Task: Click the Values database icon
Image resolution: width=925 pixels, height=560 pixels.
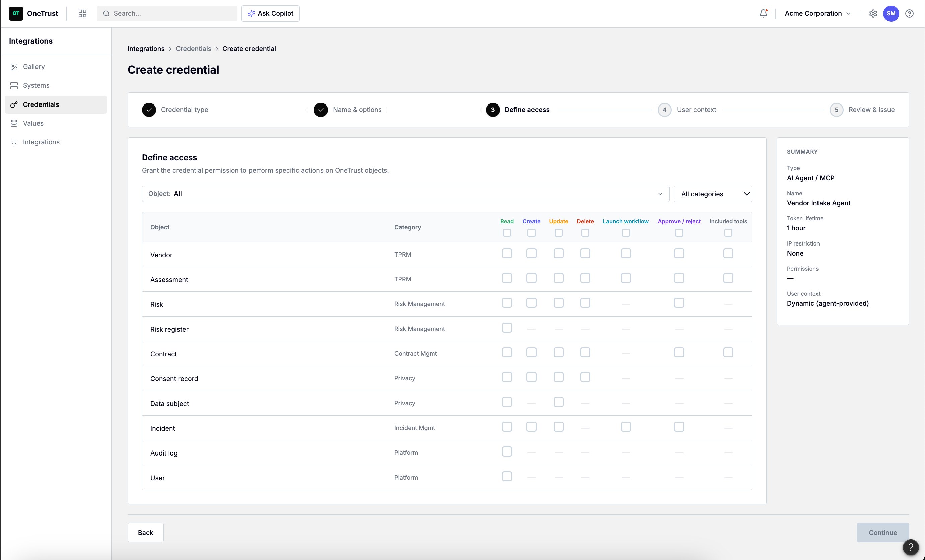Action: coord(14,123)
